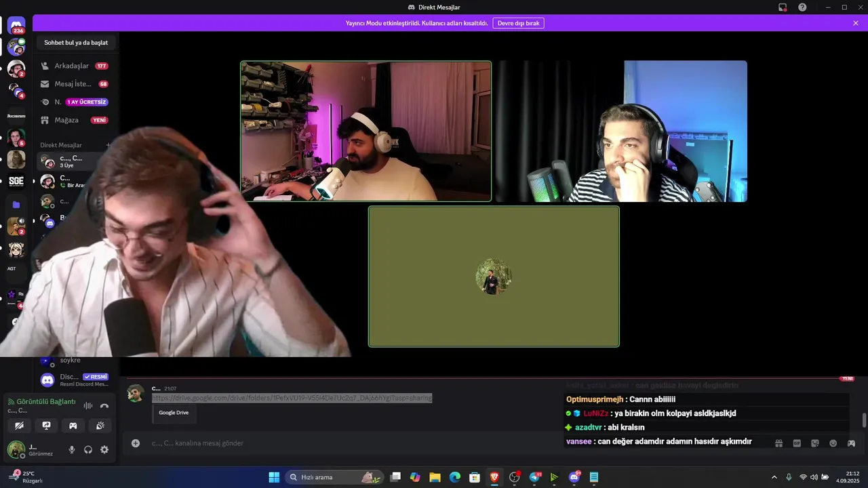Image resolution: width=868 pixels, height=488 pixels.
Task: Open the Windows Start menu
Action: 274,477
